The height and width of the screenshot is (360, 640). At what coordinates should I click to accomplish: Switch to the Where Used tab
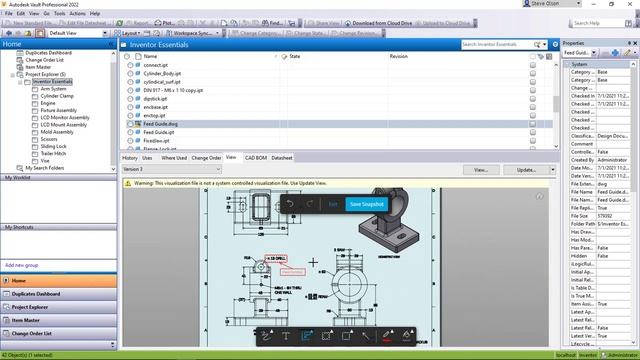tap(174, 158)
